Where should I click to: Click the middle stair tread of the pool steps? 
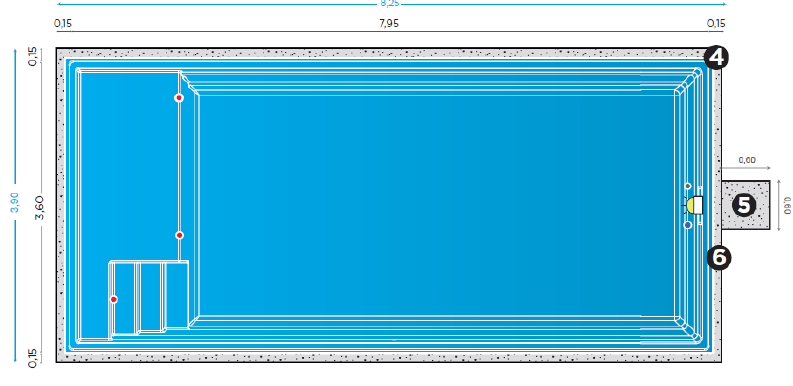tap(151, 297)
